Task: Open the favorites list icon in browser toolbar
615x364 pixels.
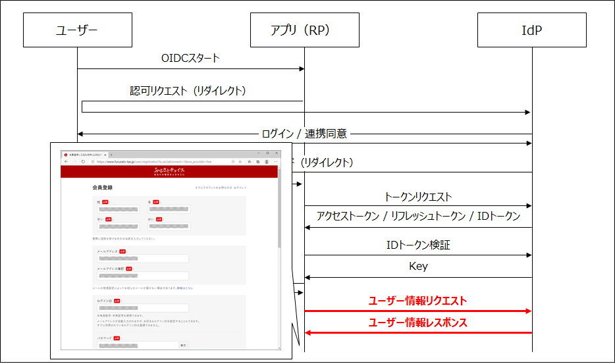Action: point(249,162)
